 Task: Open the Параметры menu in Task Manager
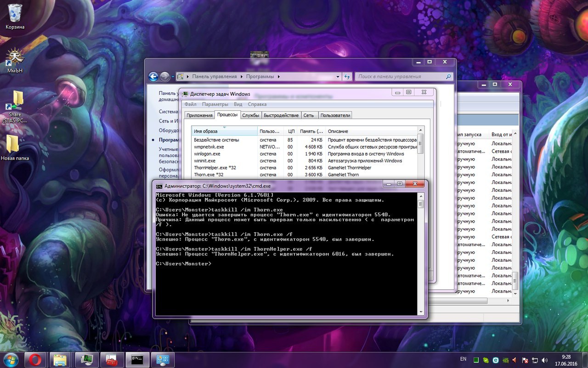[x=215, y=104]
